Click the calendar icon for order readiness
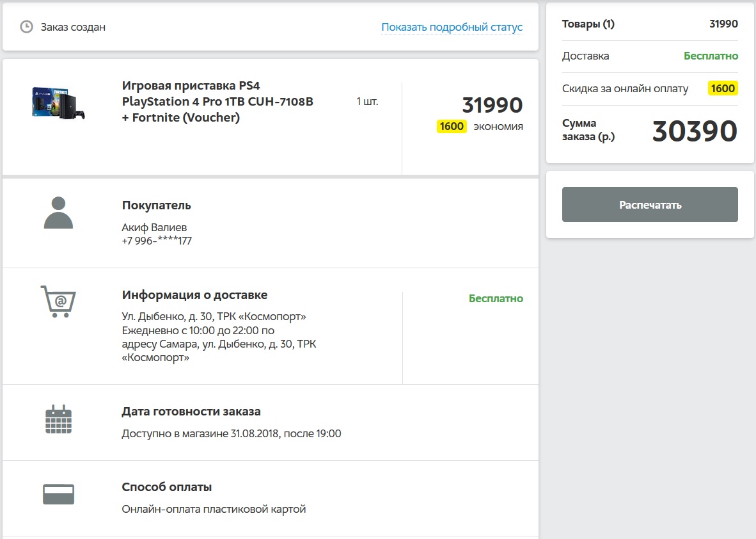 58,419
